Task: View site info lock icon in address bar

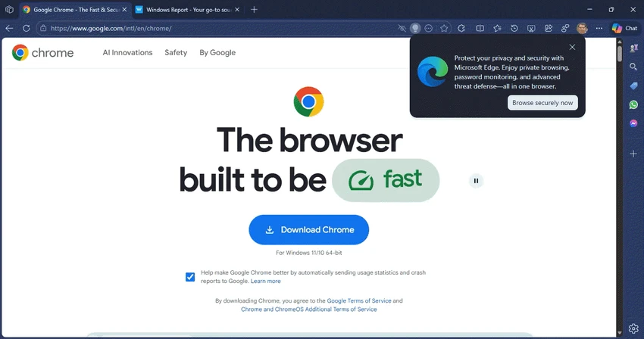Action: pos(43,28)
